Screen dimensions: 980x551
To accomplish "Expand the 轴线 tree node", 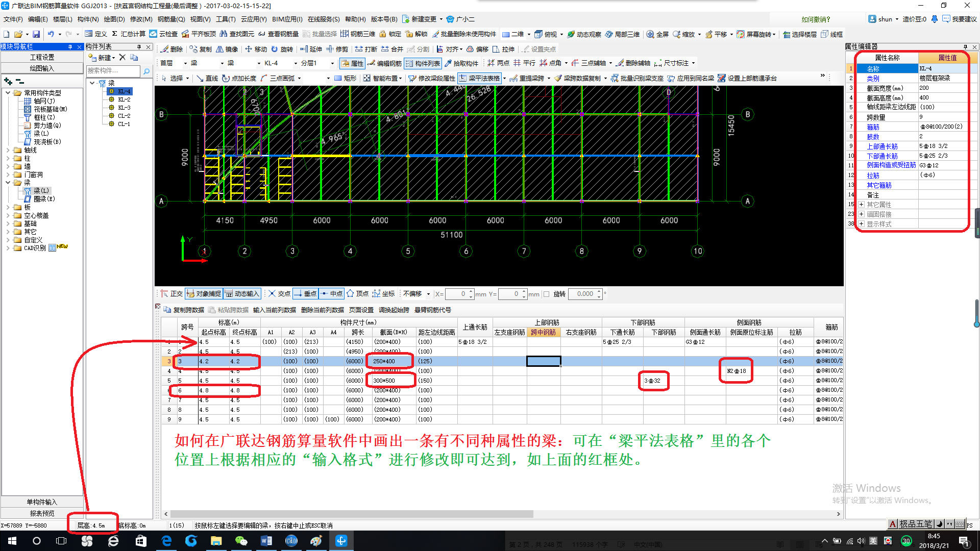I will [8, 150].
